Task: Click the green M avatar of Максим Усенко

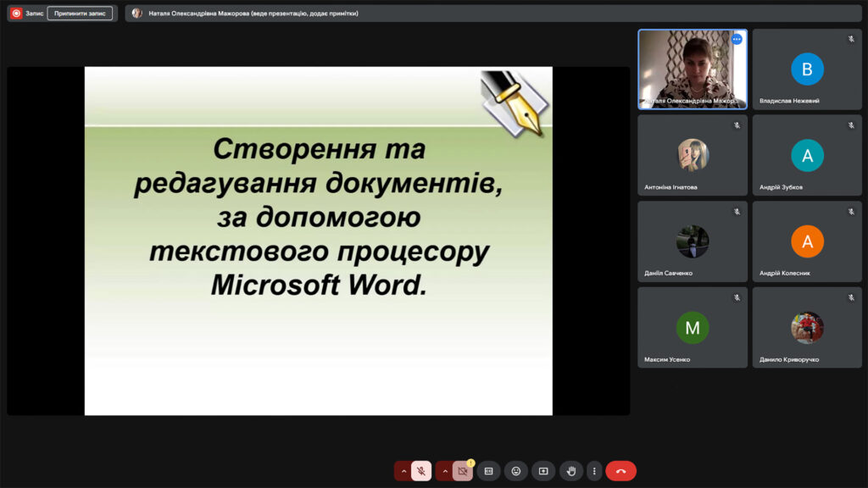Action: [693, 328]
